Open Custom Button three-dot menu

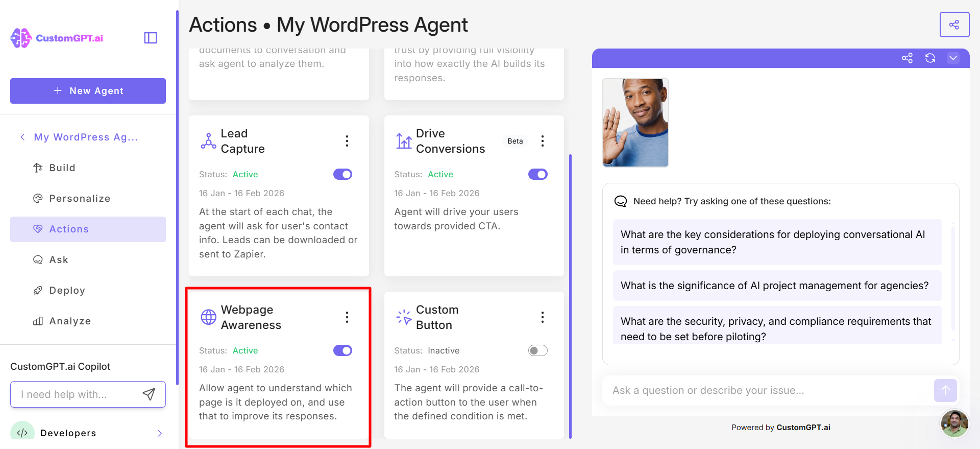[x=543, y=317]
